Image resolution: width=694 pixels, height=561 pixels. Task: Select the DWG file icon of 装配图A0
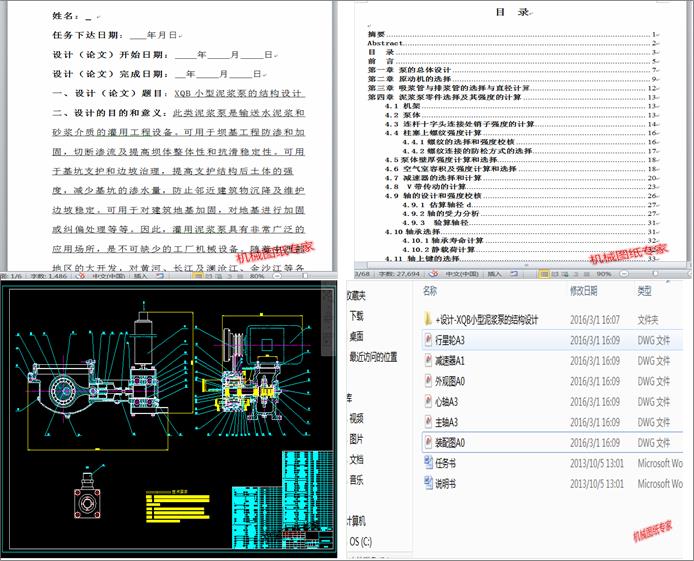pos(428,442)
